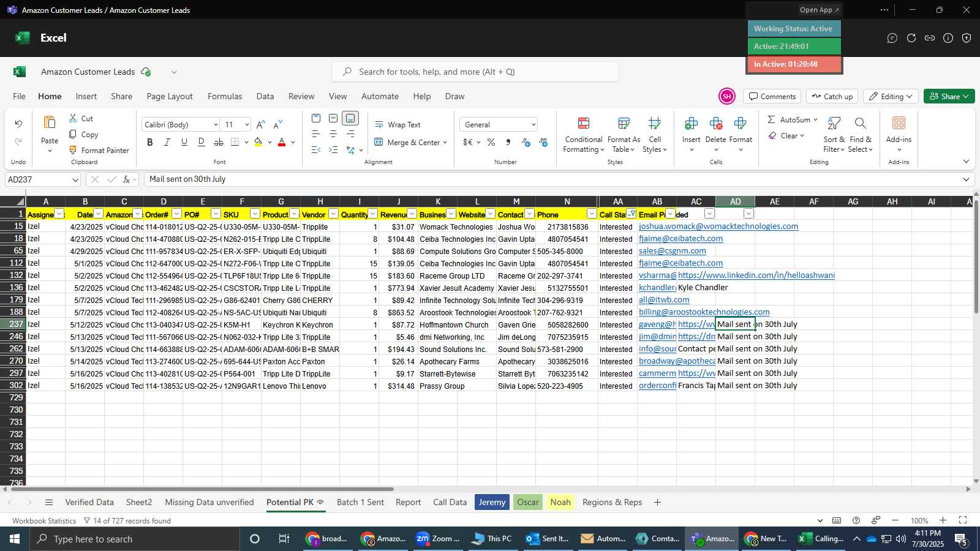Click the Insert cells icon

click(x=691, y=124)
